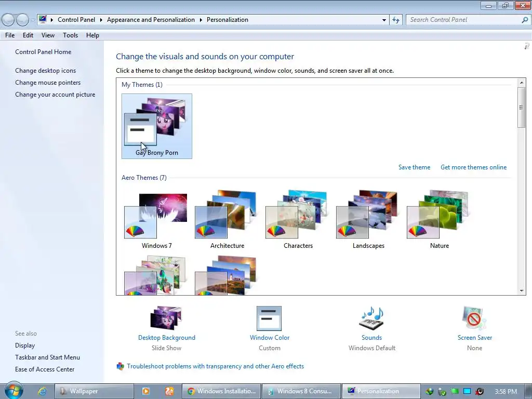Open the address bar history dropdown
The width and height of the screenshot is (532, 399).
(384, 20)
